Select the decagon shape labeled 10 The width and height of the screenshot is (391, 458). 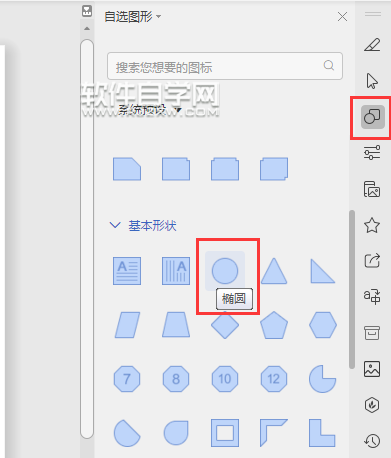point(225,379)
